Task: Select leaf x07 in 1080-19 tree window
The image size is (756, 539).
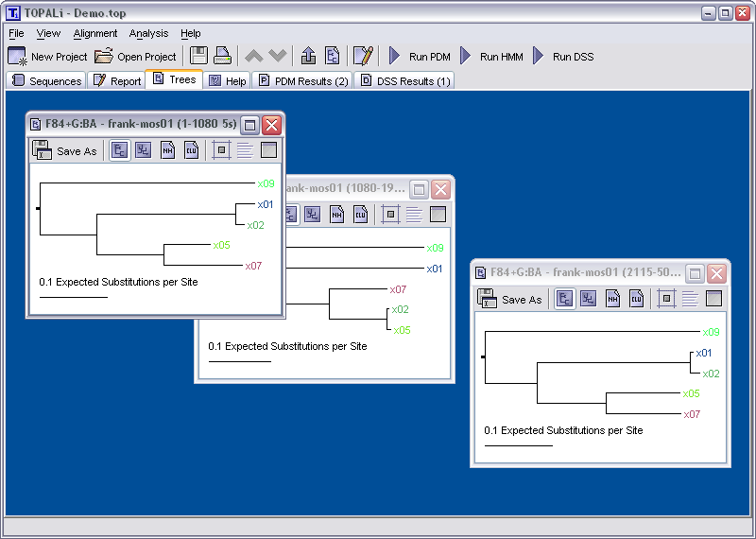Action: pos(398,289)
